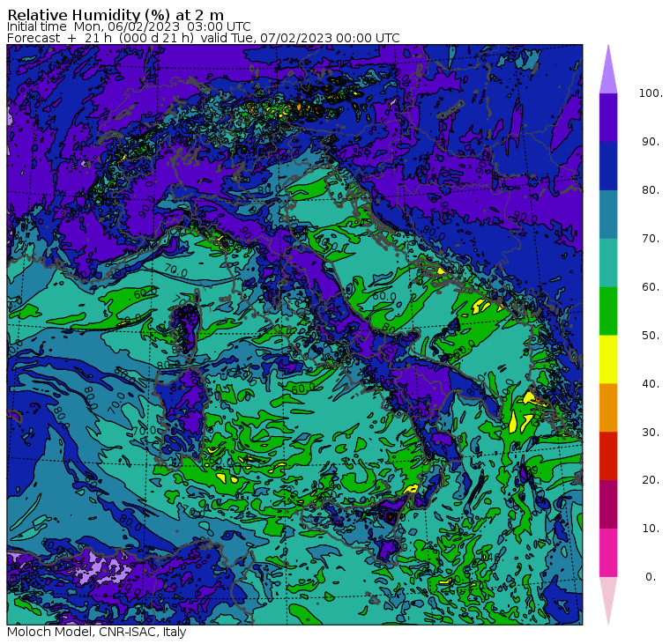Click the '40.' colorbar label

pyautogui.click(x=651, y=383)
